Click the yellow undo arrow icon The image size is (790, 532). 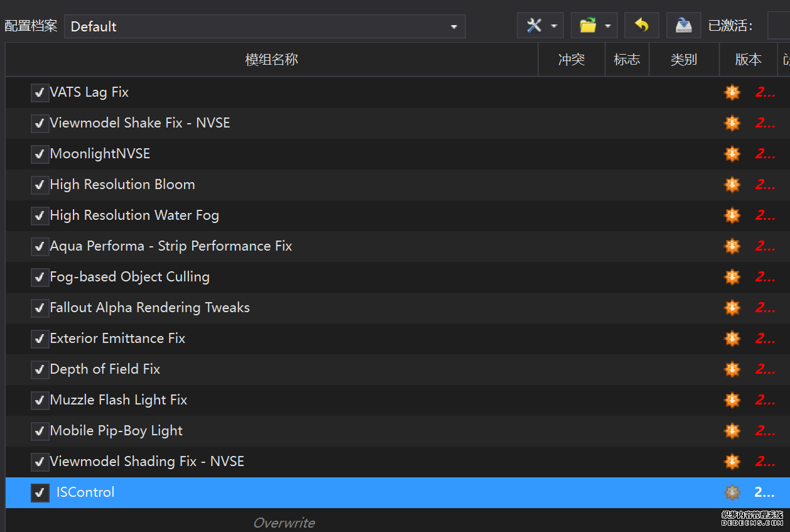(641, 26)
